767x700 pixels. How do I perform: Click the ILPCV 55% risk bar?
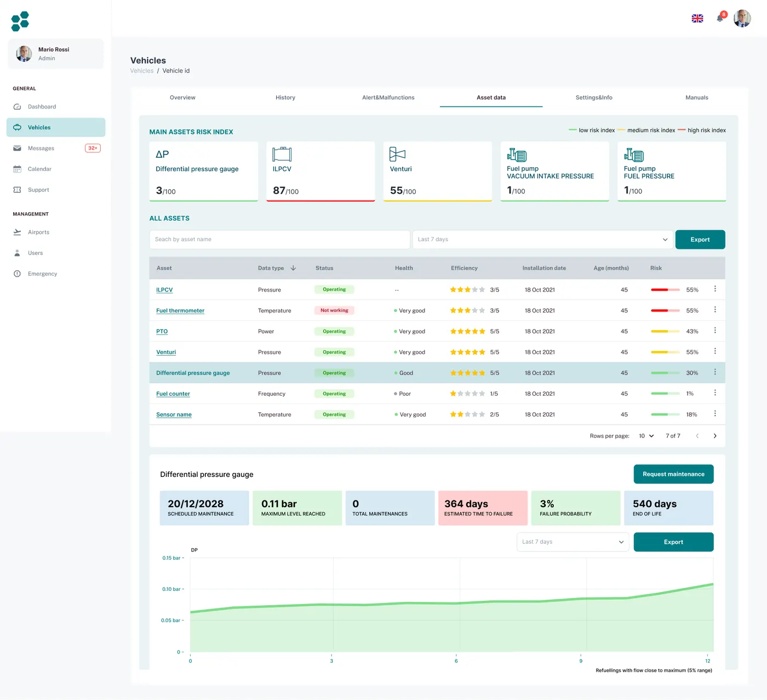coord(665,289)
